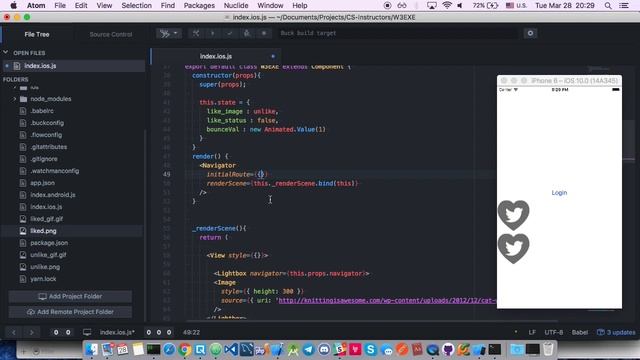The height and width of the screenshot is (360, 640).
Task: Select the liked.png file
Action: (x=43, y=231)
